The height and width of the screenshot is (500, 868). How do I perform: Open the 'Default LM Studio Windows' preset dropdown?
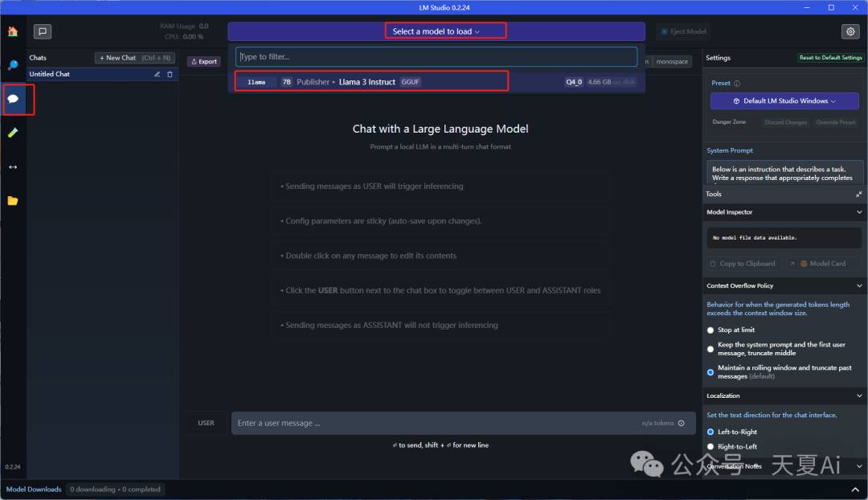[x=784, y=101]
